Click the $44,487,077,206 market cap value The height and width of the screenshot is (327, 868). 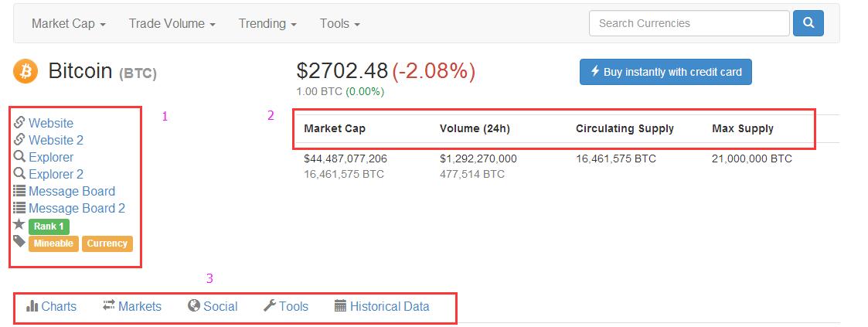tap(345, 158)
